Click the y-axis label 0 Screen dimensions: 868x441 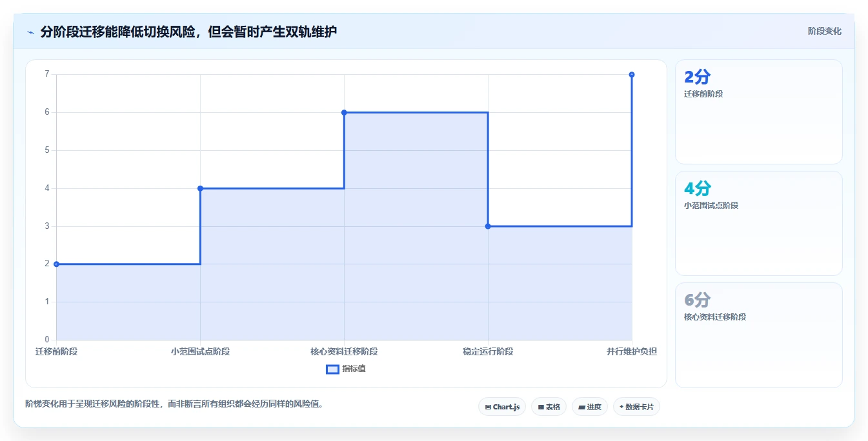click(x=46, y=340)
